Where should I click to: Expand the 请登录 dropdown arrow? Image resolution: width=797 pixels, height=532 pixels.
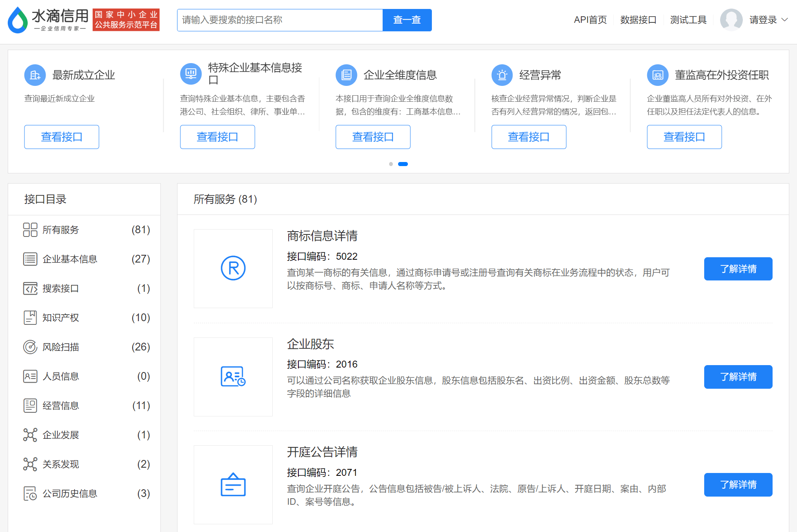pos(785,20)
